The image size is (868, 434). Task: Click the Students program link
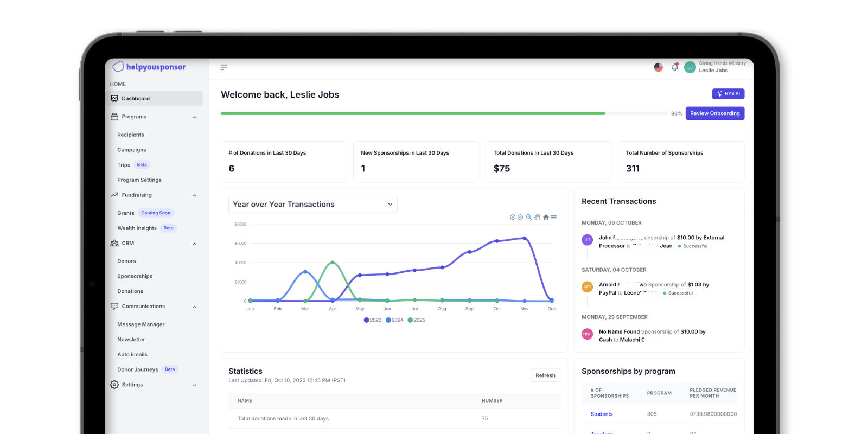tap(602, 414)
